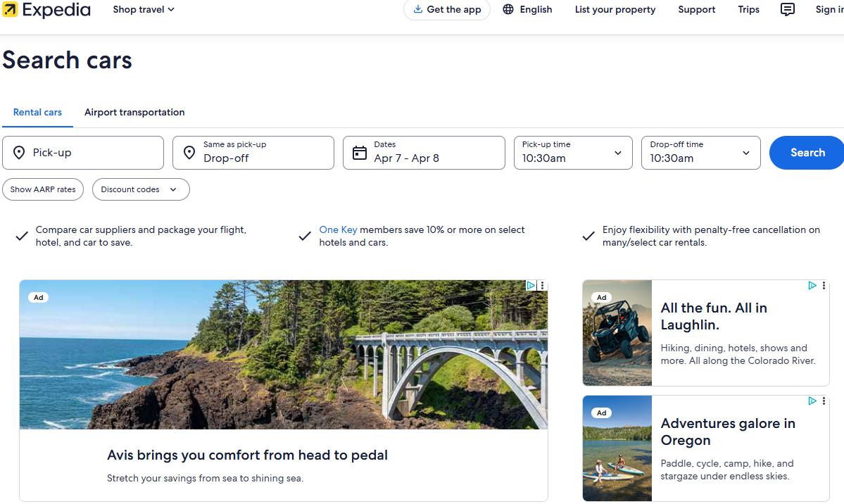Open the Drop-off time dropdown
Image resolution: width=844 pixels, height=504 pixels.
click(x=700, y=153)
